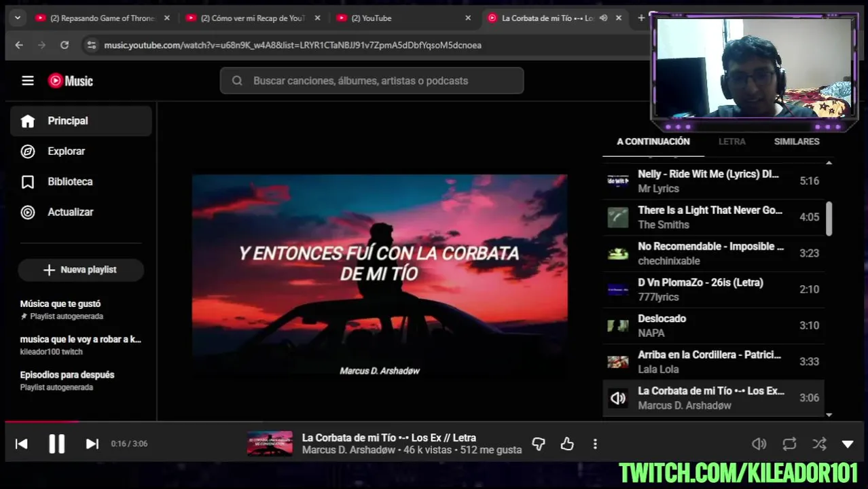Mute the La Corbata tab via its speaker icon
This screenshot has width=868, height=489.
coord(603,18)
